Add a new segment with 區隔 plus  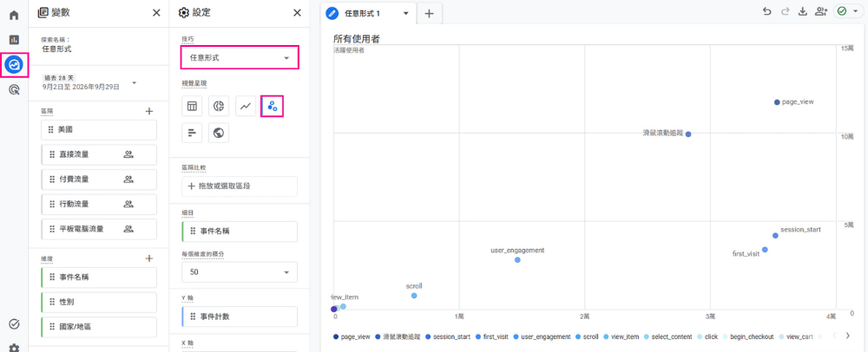click(x=149, y=111)
